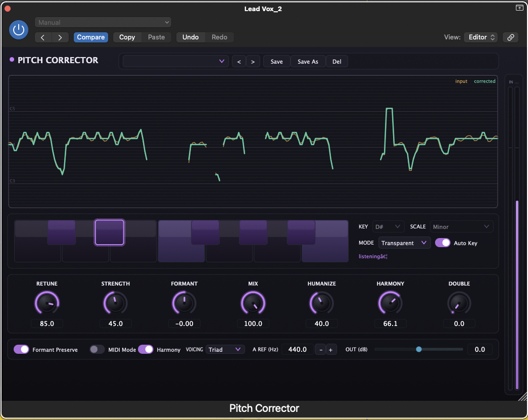Select next preset with the > button

[253, 62]
